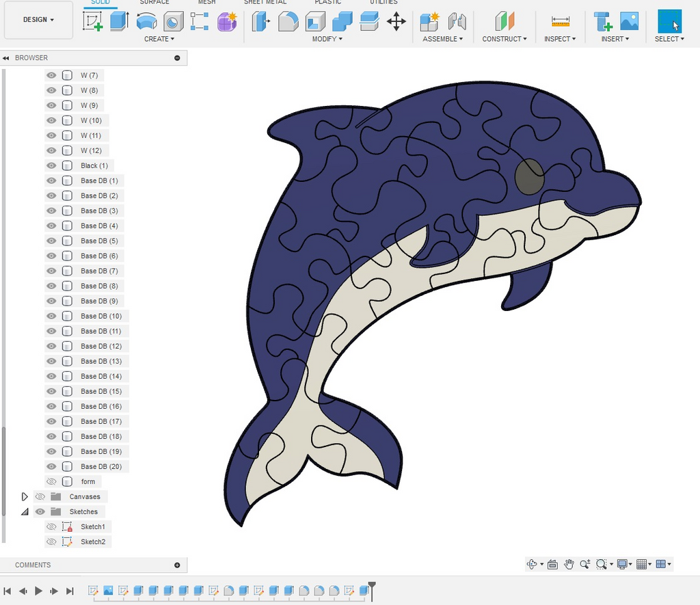
Task: Select the Fillet tool
Action: pos(288,21)
